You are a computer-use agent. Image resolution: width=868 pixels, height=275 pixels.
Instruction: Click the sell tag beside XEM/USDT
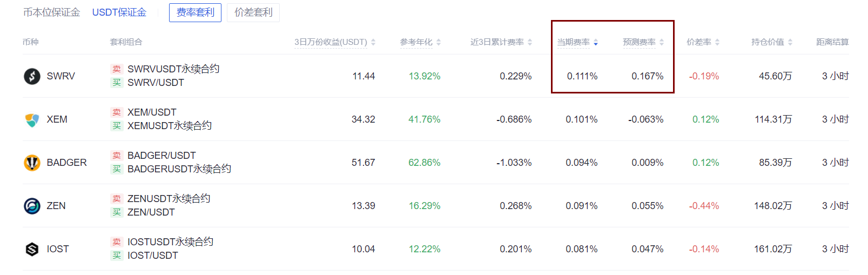[x=117, y=112]
